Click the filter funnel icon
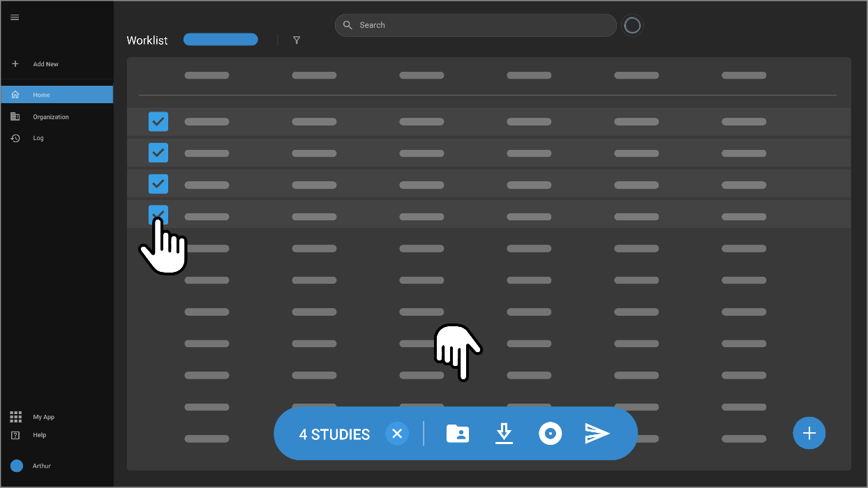This screenshot has height=488, width=868. pyautogui.click(x=297, y=40)
